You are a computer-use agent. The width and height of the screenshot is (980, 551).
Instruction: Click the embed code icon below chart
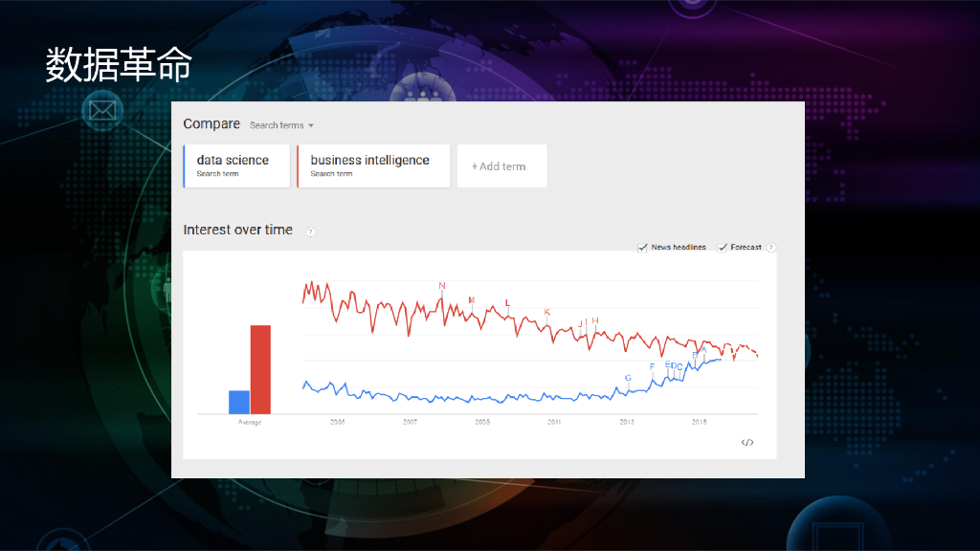pyautogui.click(x=747, y=442)
